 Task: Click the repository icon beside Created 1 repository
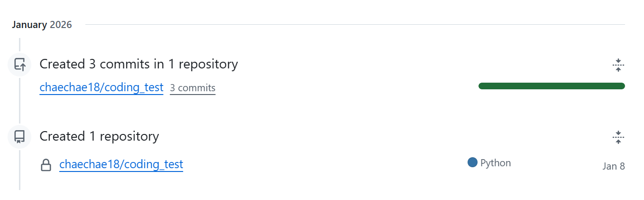[x=19, y=137]
